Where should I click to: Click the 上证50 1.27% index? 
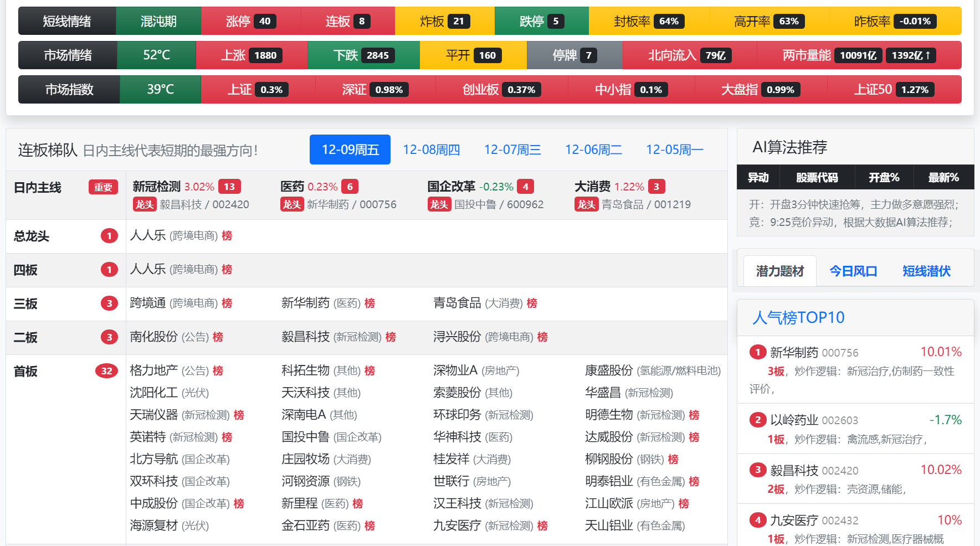pyautogui.click(x=894, y=90)
